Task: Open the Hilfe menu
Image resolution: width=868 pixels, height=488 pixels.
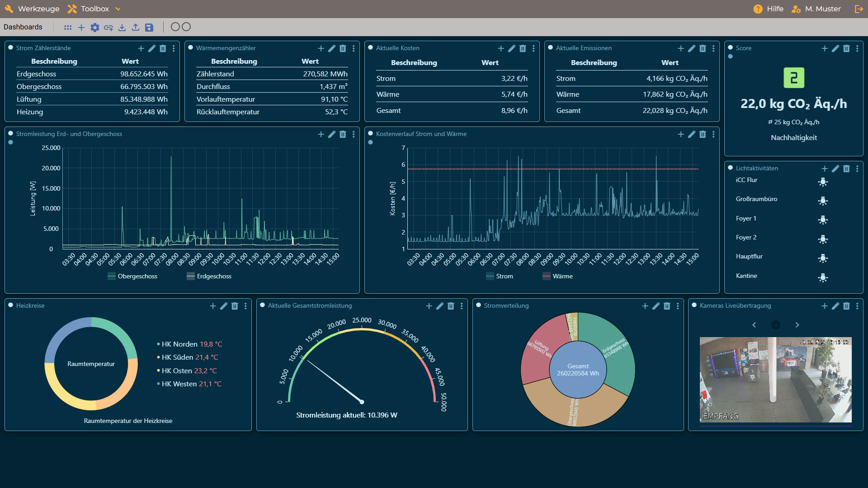Action: (769, 9)
